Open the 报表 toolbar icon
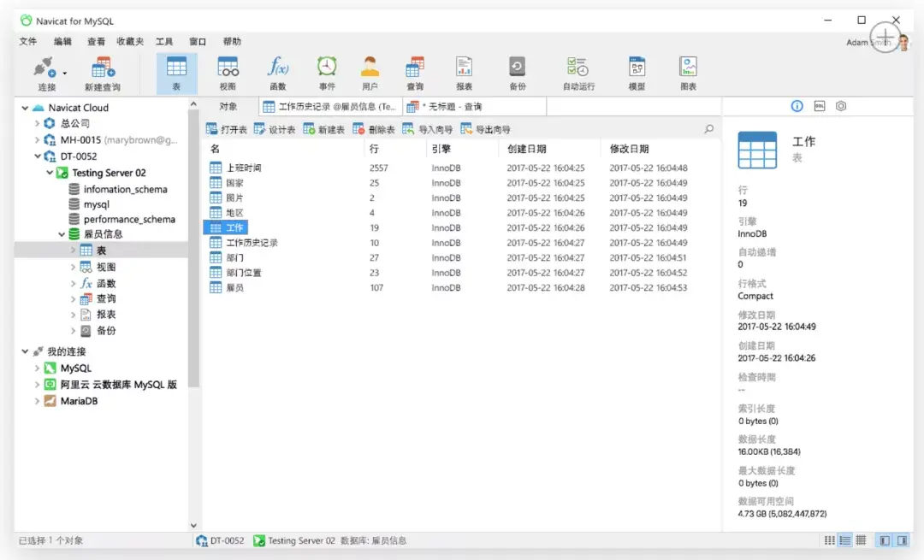 coord(465,74)
